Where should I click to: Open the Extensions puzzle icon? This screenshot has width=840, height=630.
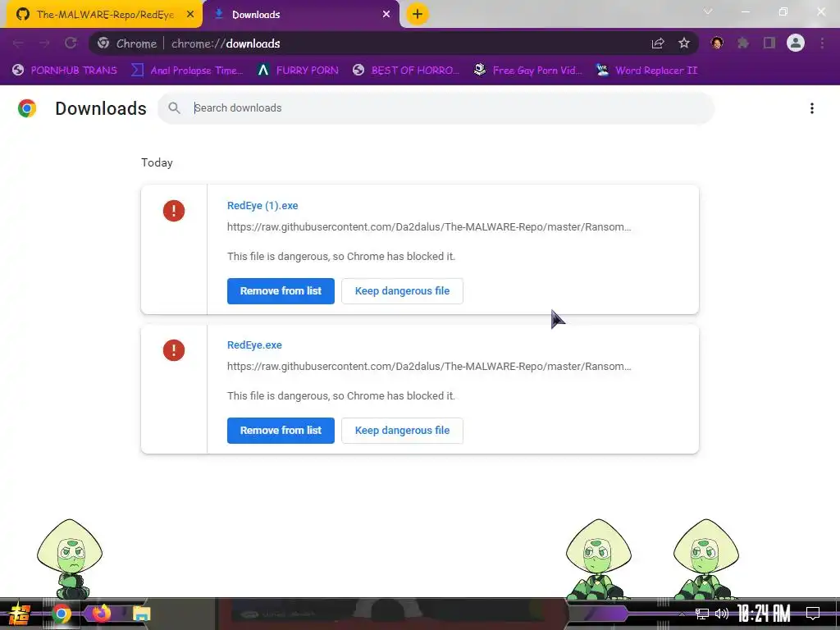click(743, 43)
